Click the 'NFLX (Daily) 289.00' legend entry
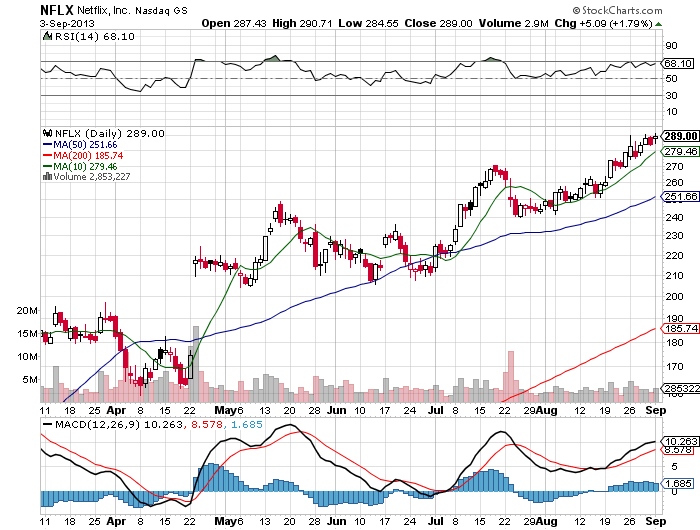 tap(109, 133)
